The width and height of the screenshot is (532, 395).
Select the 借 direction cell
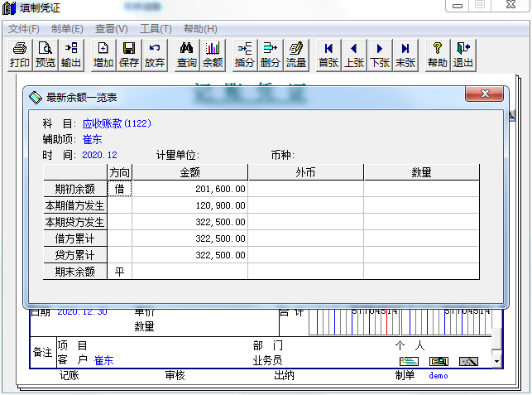click(x=119, y=189)
